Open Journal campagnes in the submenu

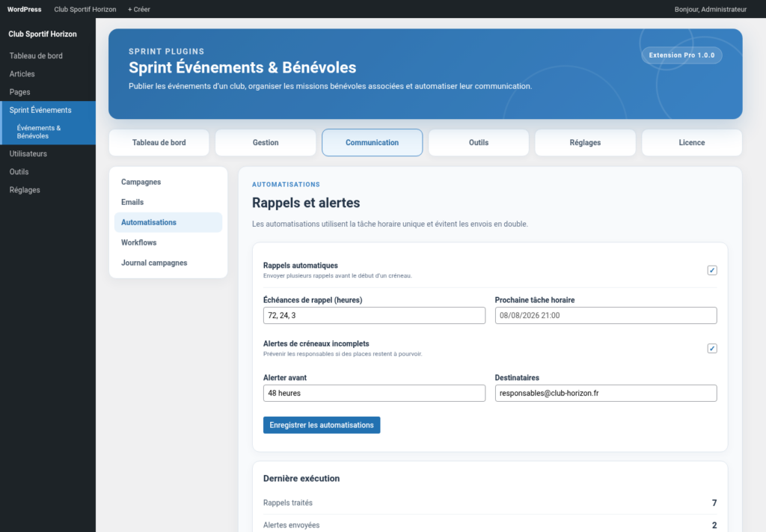coord(168,263)
